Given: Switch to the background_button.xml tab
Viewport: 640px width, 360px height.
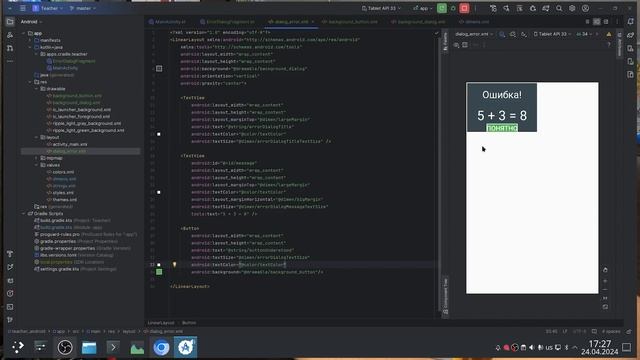Looking at the screenshot, I should pyautogui.click(x=350, y=22).
